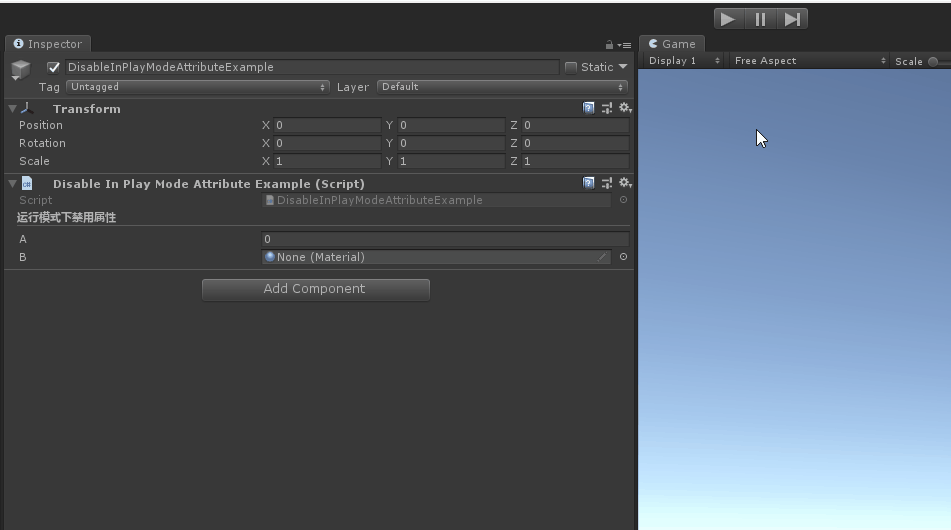Open Transform preset selector icon
The width and height of the screenshot is (951, 530).
(x=606, y=108)
